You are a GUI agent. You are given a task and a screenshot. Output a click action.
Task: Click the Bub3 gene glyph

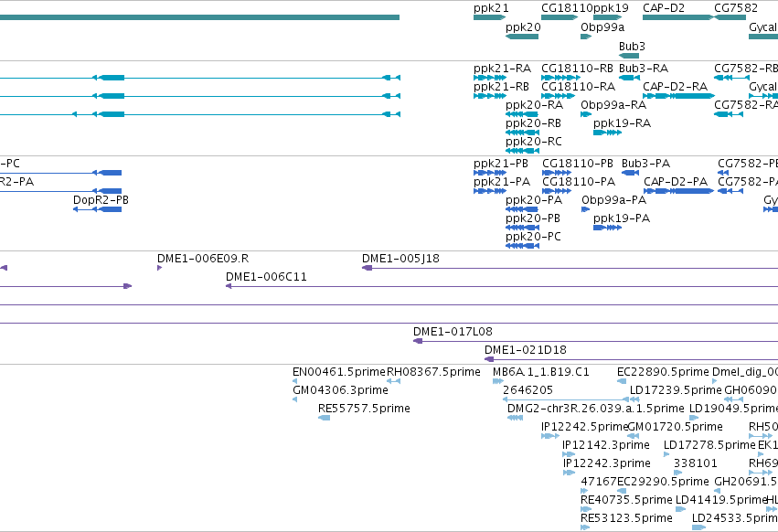[x=629, y=56]
